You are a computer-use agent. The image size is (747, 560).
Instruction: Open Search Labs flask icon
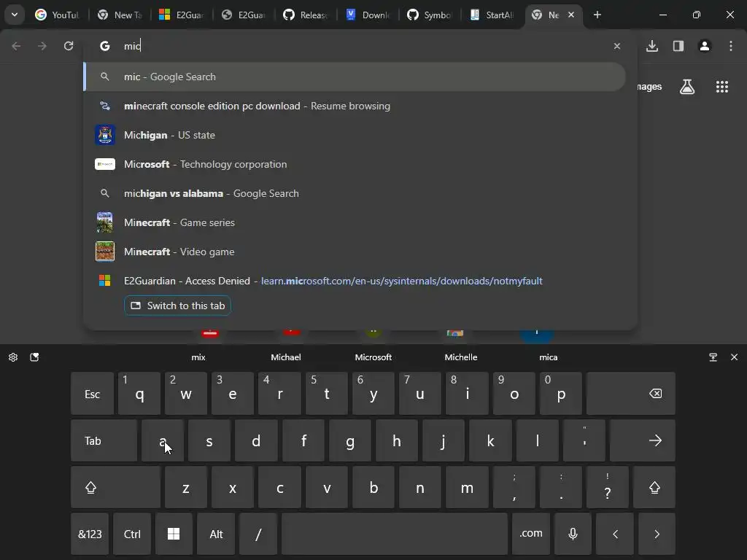pos(687,87)
